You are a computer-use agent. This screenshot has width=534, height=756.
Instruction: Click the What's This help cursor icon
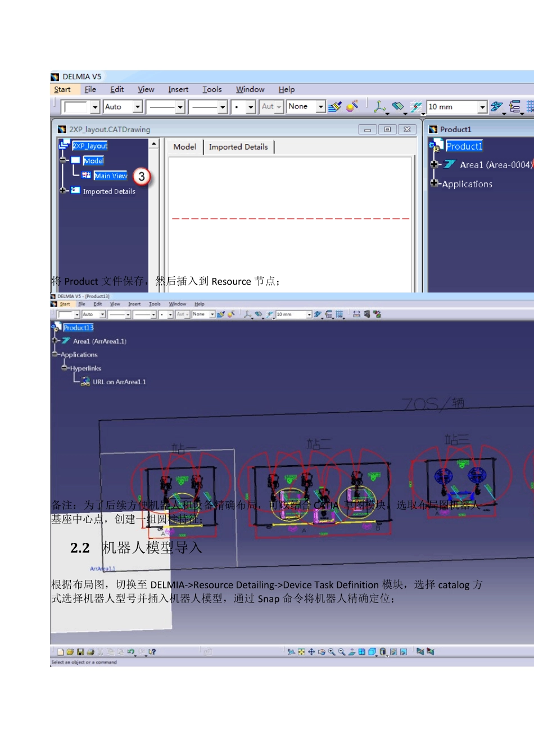(x=152, y=652)
